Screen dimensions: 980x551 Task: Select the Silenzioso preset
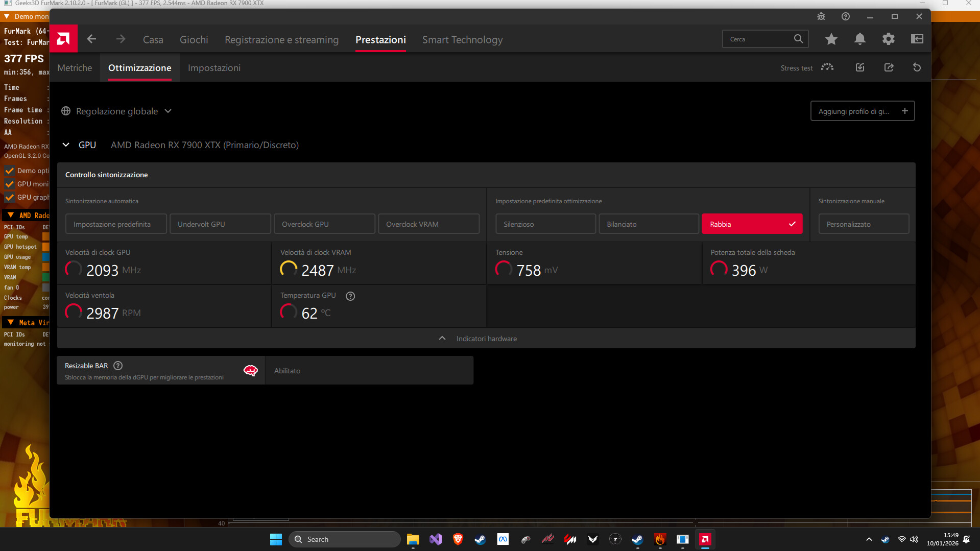545,224
